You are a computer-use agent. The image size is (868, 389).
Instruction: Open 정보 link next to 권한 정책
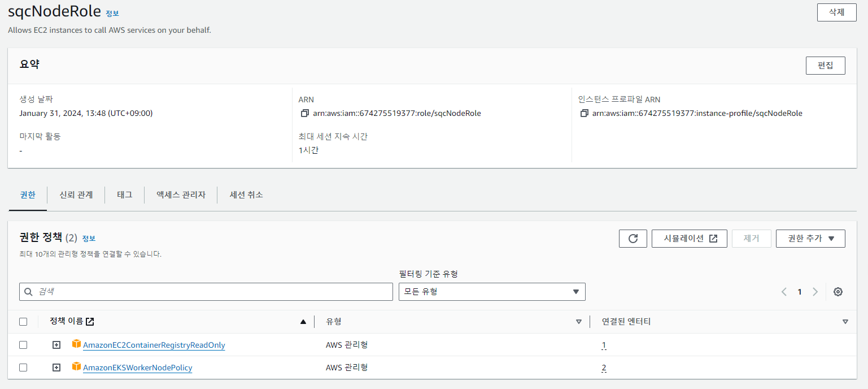coord(89,239)
